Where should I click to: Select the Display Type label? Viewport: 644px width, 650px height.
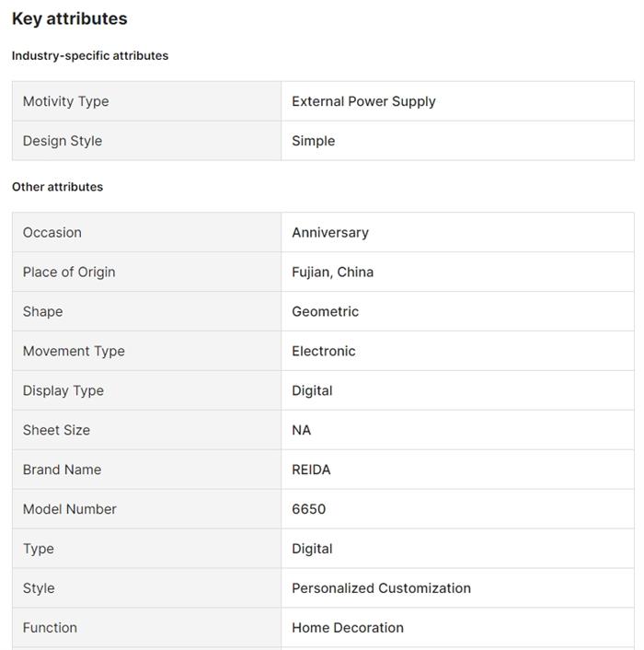tap(63, 391)
